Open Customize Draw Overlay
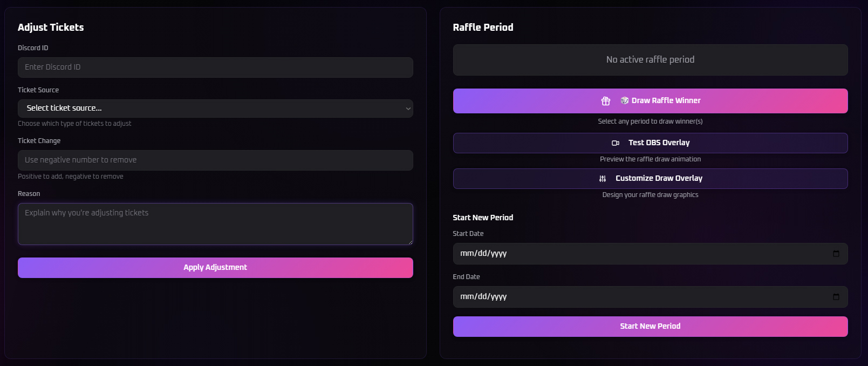 (x=651, y=178)
